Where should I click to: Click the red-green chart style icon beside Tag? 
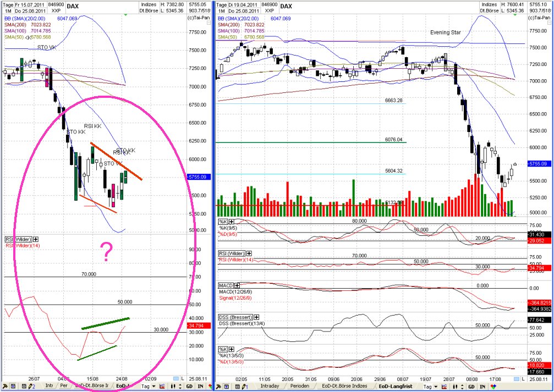click(161, 387)
